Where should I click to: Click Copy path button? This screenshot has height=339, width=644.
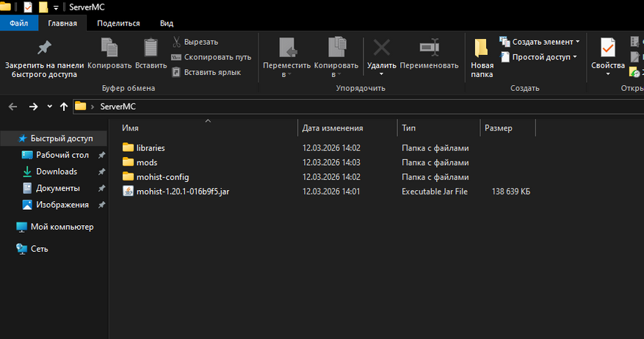(211, 56)
